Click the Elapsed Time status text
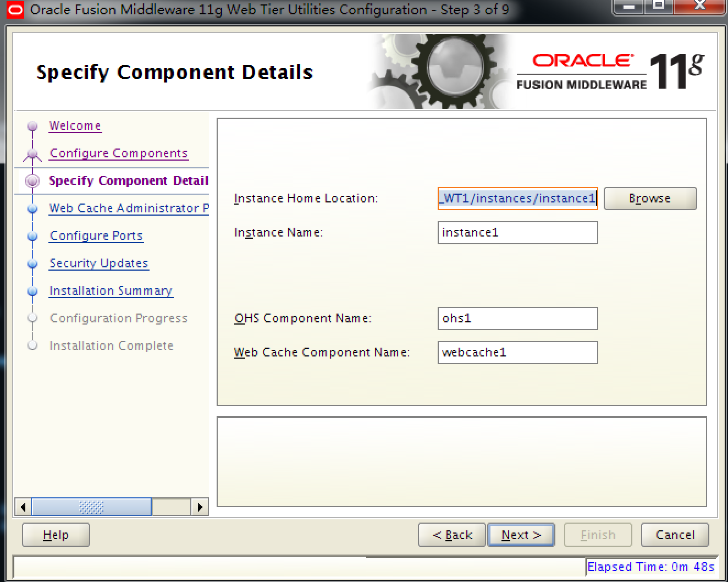The height and width of the screenshot is (582, 728). (651, 567)
